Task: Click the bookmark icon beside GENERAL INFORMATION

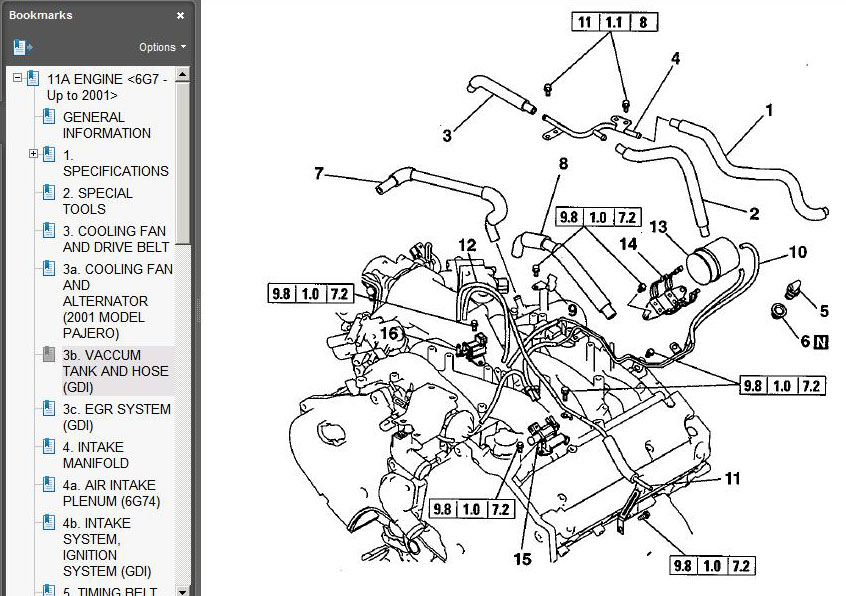Action: point(48,117)
